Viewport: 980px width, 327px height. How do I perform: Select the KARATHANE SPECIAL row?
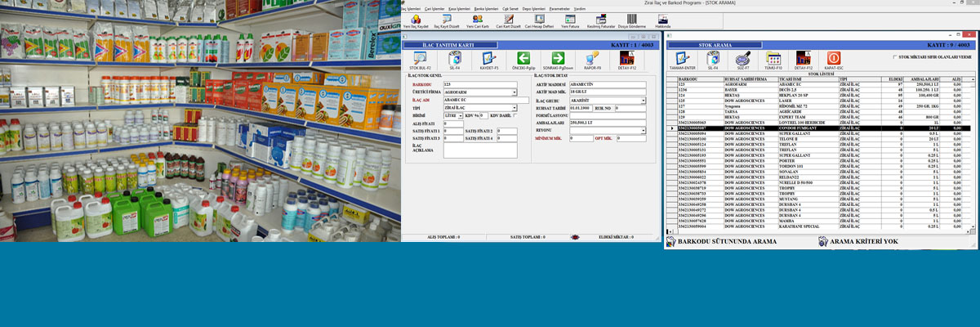tap(819, 226)
